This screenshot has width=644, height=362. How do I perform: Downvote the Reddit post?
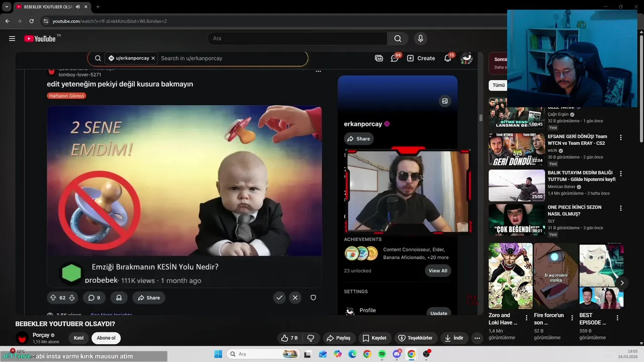pos(71,298)
